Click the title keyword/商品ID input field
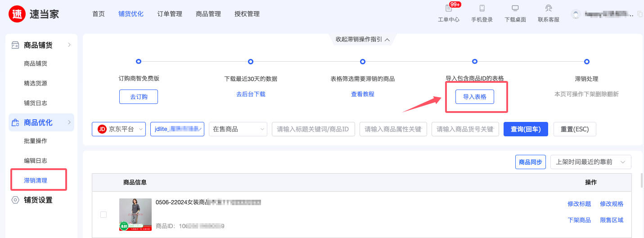Viewport: 644px width, 238px height. 313,129
